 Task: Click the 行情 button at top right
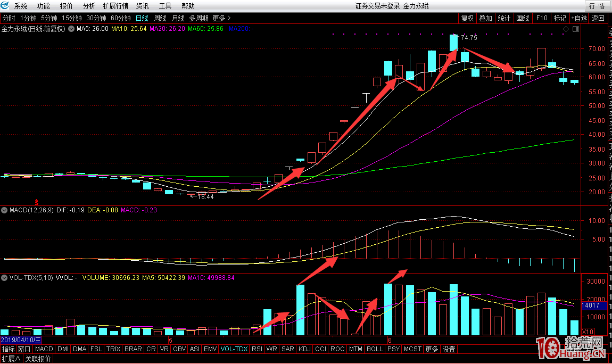(598, 6)
